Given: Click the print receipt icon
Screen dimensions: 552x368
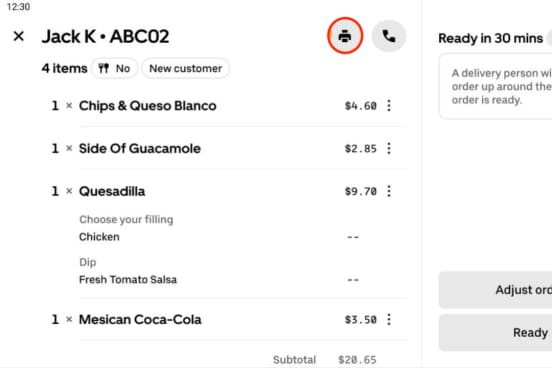Looking at the screenshot, I should 345,36.
